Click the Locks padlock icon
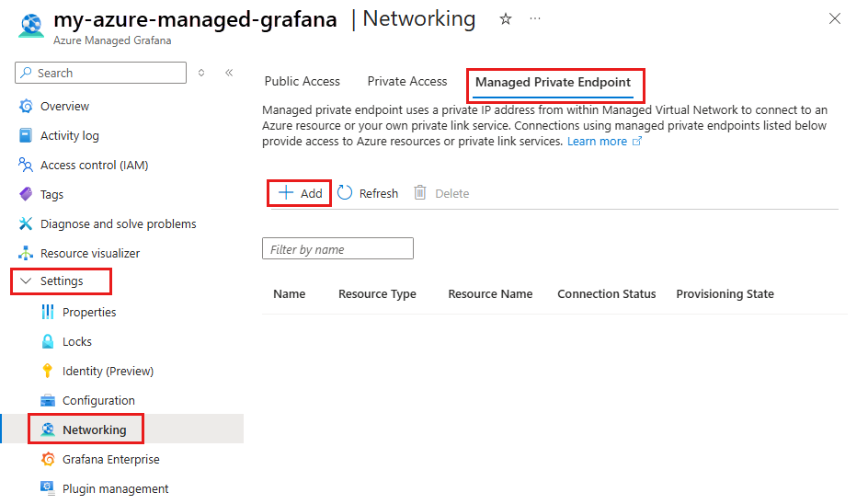Viewport: 868px width, 504px height. (x=48, y=341)
